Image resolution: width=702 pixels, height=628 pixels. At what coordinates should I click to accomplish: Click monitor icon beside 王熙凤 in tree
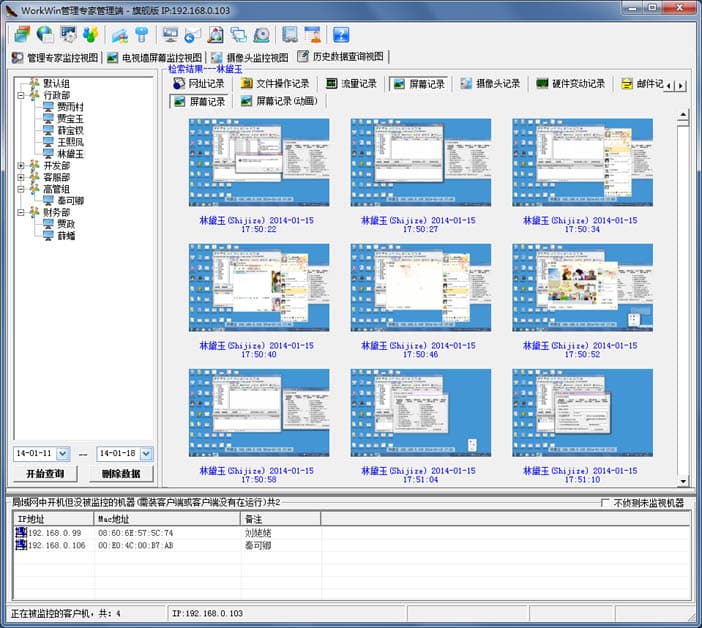48,141
